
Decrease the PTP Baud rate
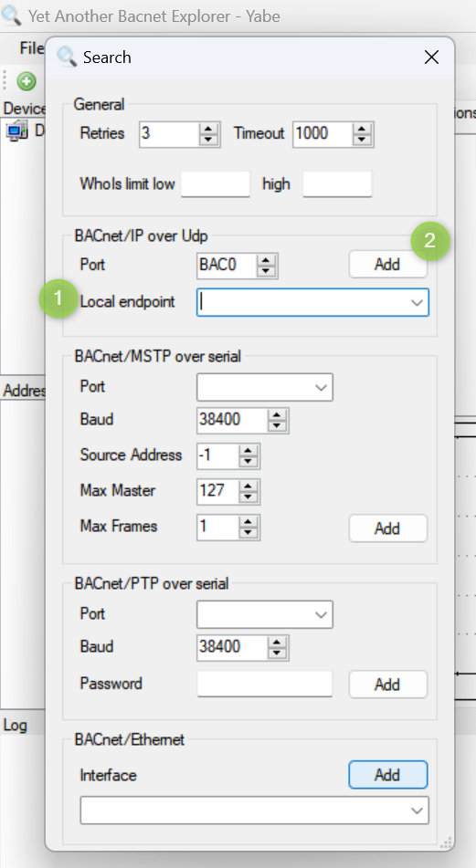click(278, 654)
